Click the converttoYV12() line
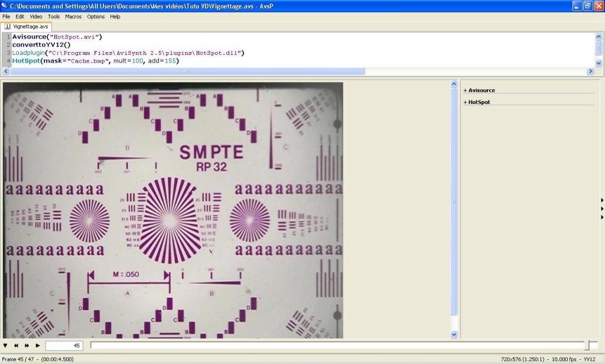 pyautogui.click(x=41, y=45)
